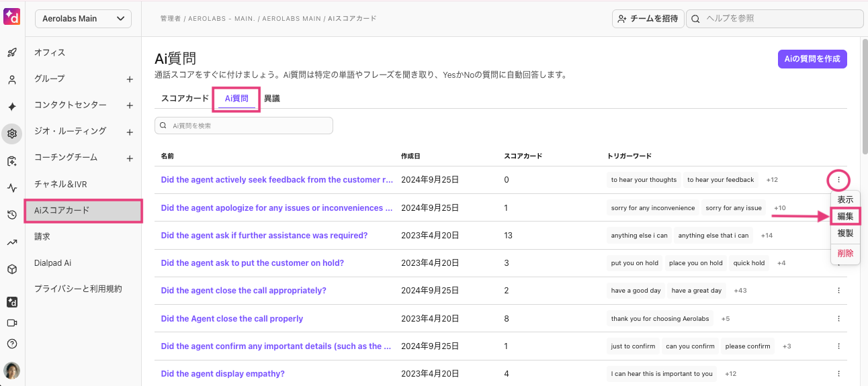Click the 名前 column header
868x386 pixels.
coord(167,156)
